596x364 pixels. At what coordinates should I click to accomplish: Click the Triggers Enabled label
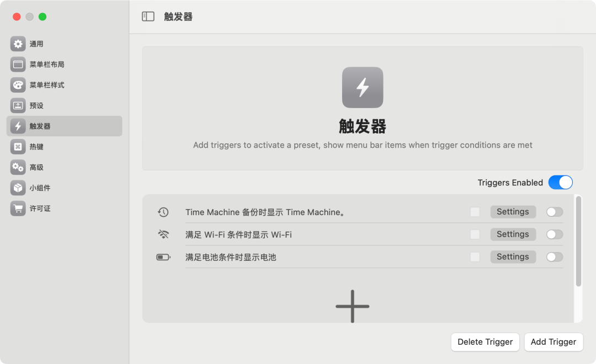pos(510,183)
